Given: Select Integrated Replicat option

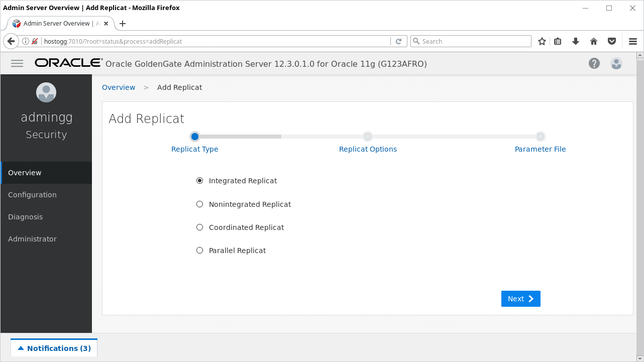Looking at the screenshot, I should click(x=199, y=181).
